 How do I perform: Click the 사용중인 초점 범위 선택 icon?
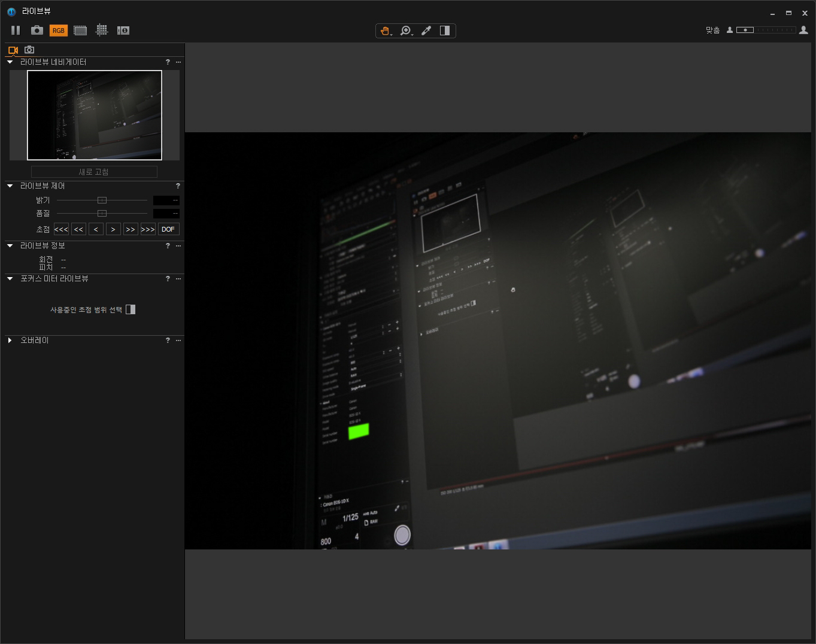click(x=131, y=309)
